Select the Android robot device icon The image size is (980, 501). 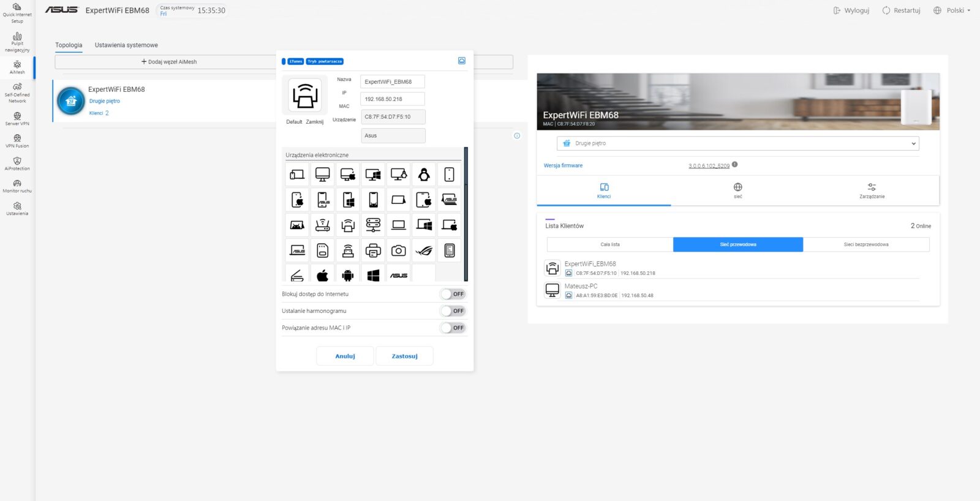coord(348,276)
